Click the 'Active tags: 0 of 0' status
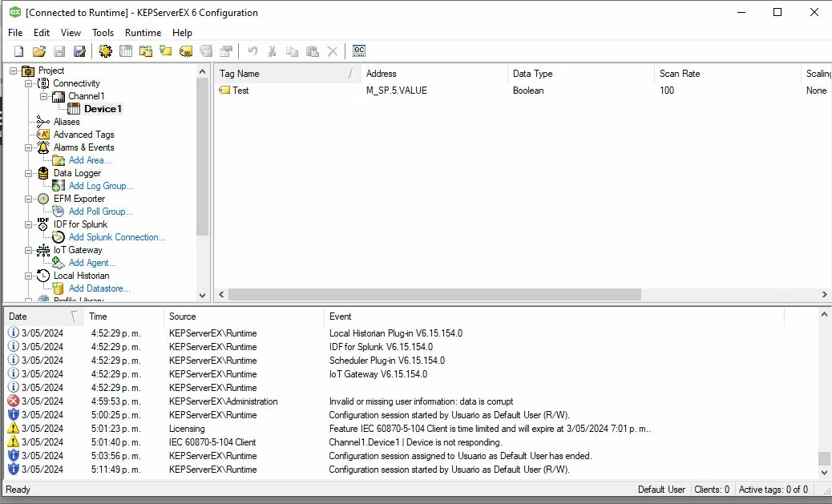The width and height of the screenshot is (832, 504). [773, 490]
